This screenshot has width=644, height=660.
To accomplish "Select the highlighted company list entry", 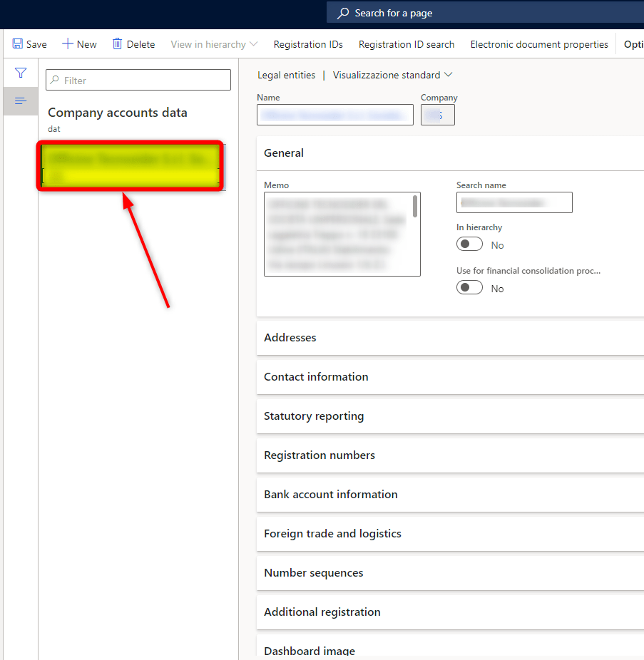I will (x=131, y=165).
